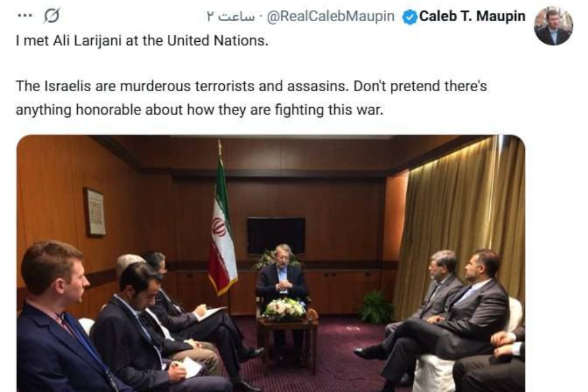Click the line 'anything honorable about how they are fighting'
Viewport: 588px width, 392px height.
(200, 109)
